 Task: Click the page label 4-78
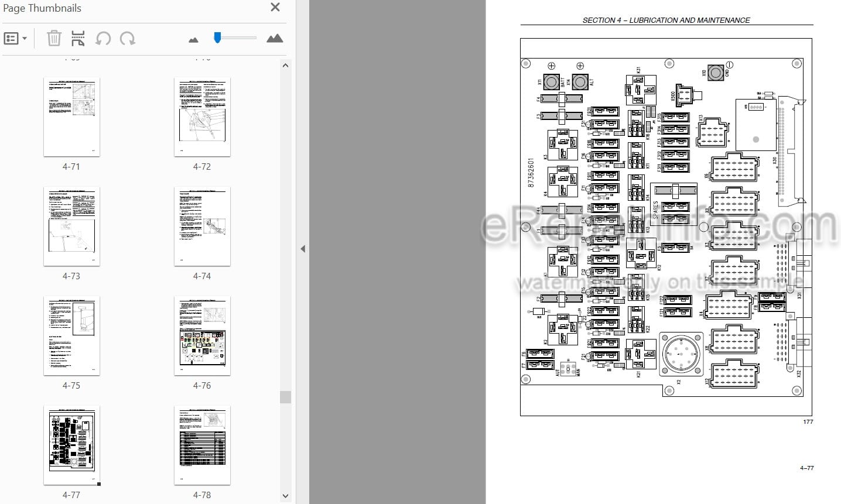coord(202,495)
